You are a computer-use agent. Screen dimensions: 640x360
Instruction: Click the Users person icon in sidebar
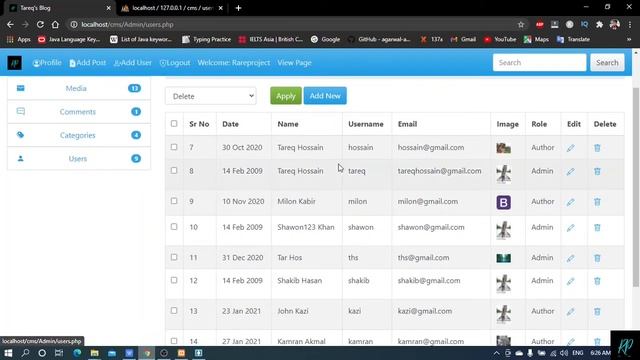[20, 158]
